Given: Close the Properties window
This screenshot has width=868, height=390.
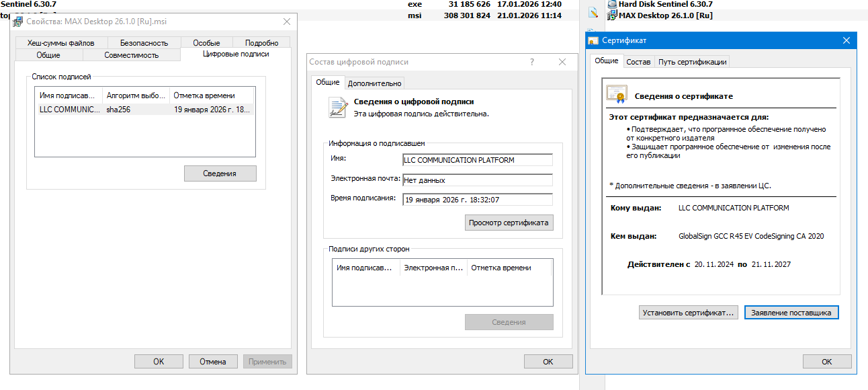Looking at the screenshot, I should click(x=287, y=22).
